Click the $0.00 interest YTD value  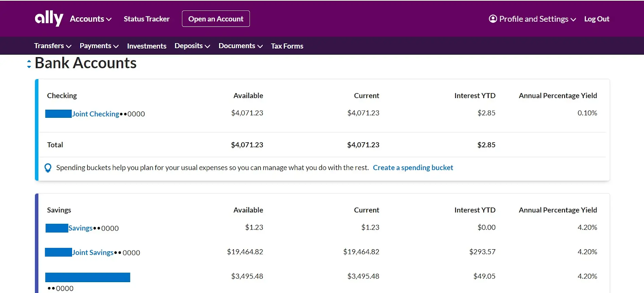[x=486, y=227]
